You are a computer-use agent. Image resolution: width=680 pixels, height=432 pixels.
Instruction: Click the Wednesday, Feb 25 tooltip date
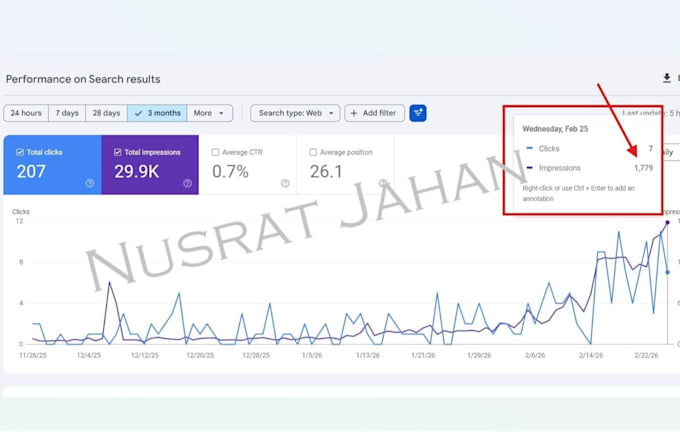pos(555,129)
